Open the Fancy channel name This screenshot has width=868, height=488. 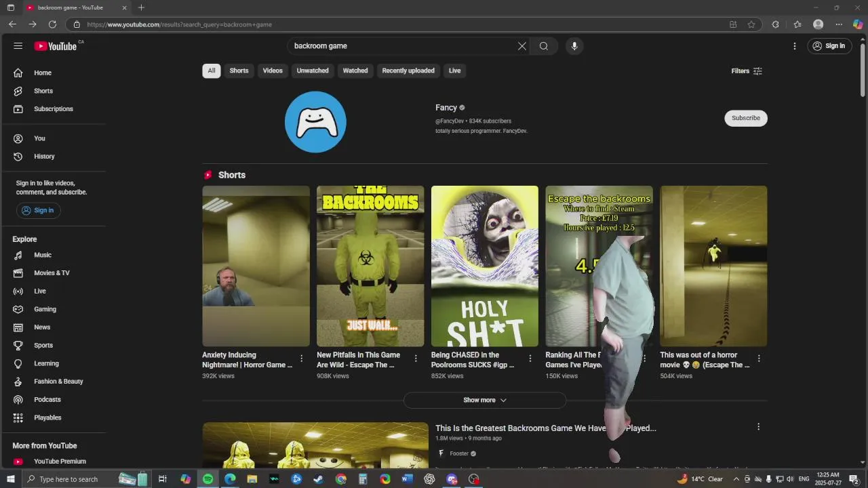click(446, 108)
